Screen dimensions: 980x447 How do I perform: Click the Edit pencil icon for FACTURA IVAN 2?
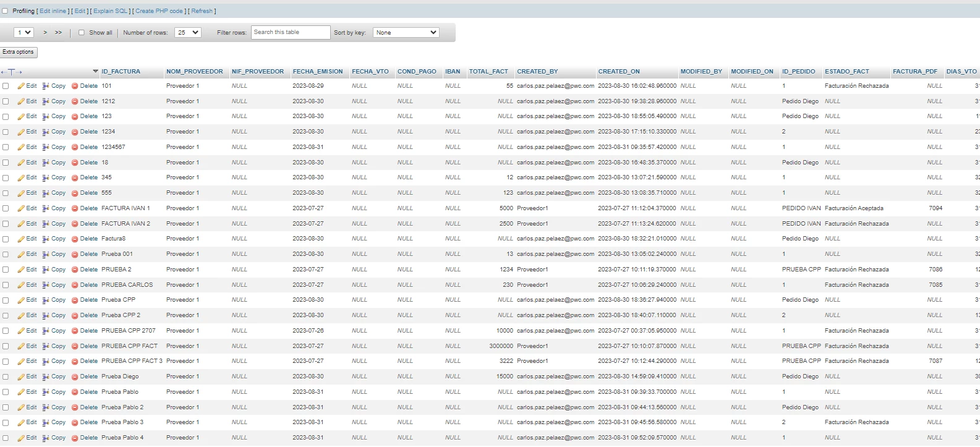click(21, 224)
